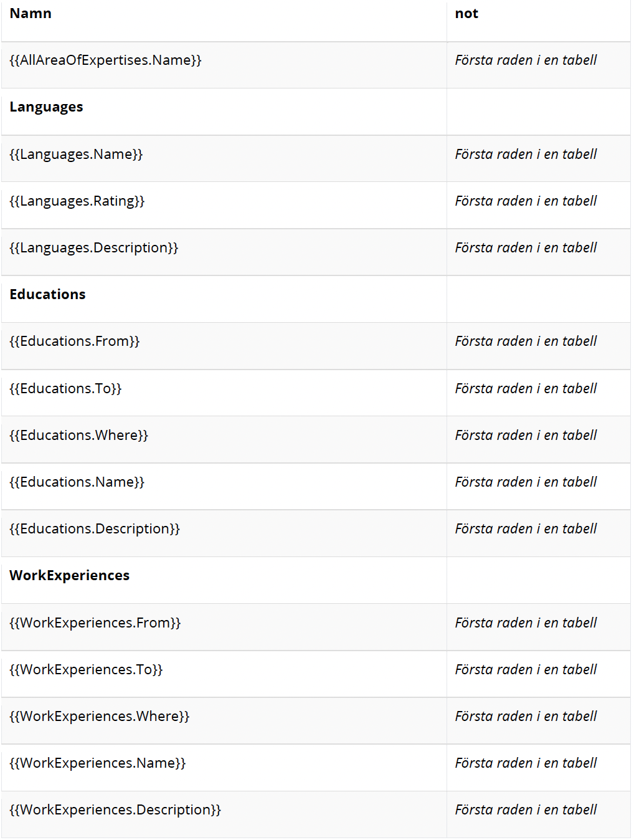Select the {{WorkExperiences.Description}} placeholder
The height and width of the screenshot is (840, 634).
click(x=115, y=810)
